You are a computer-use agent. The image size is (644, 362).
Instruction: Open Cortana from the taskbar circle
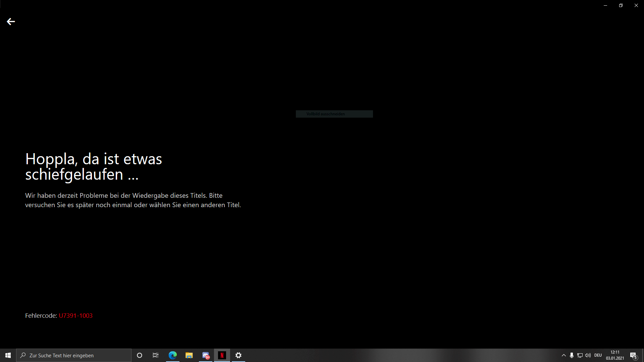pos(140,355)
